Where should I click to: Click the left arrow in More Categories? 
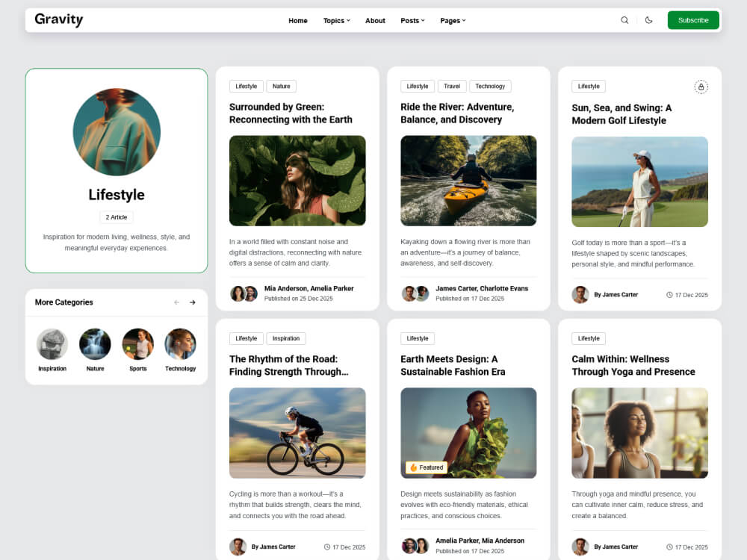point(177,302)
